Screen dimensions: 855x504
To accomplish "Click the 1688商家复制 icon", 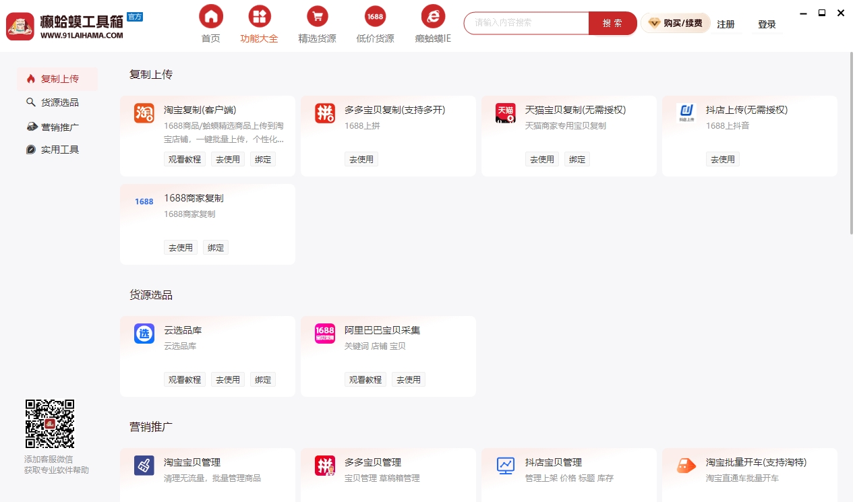I will 143,201.
